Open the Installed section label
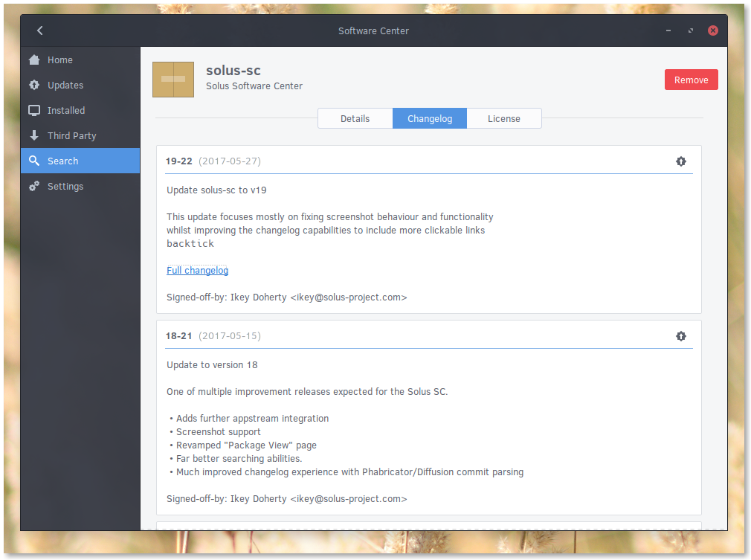This screenshot has height=560, width=751. [66, 111]
